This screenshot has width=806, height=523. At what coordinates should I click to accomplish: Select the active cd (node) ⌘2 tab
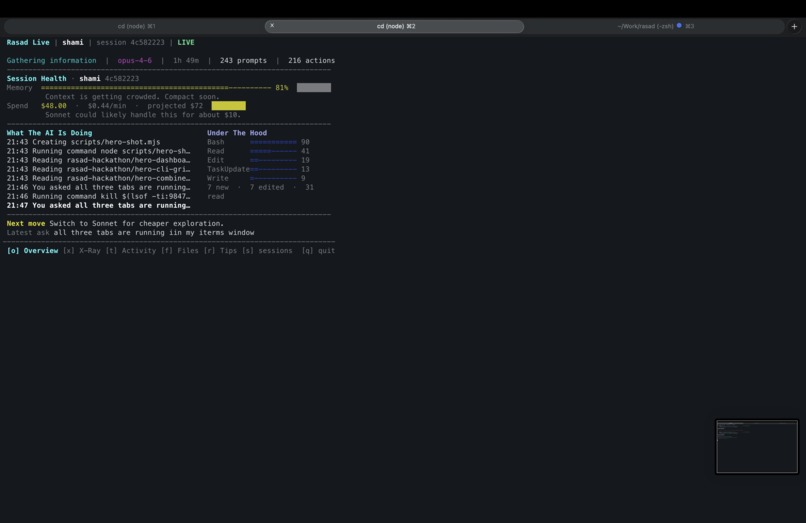click(x=395, y=26)
